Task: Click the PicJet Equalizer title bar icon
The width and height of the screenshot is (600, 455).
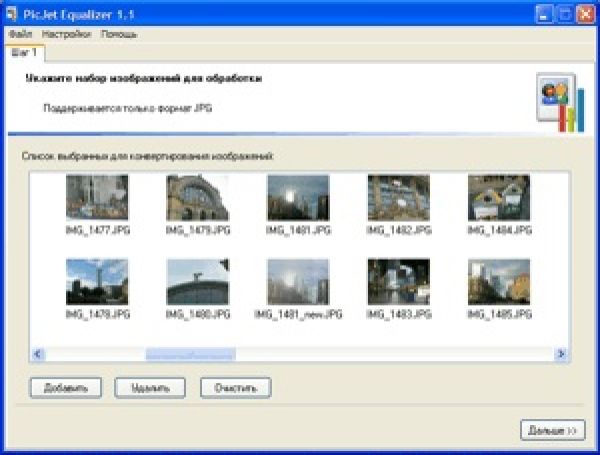Action: coord(12,14)
